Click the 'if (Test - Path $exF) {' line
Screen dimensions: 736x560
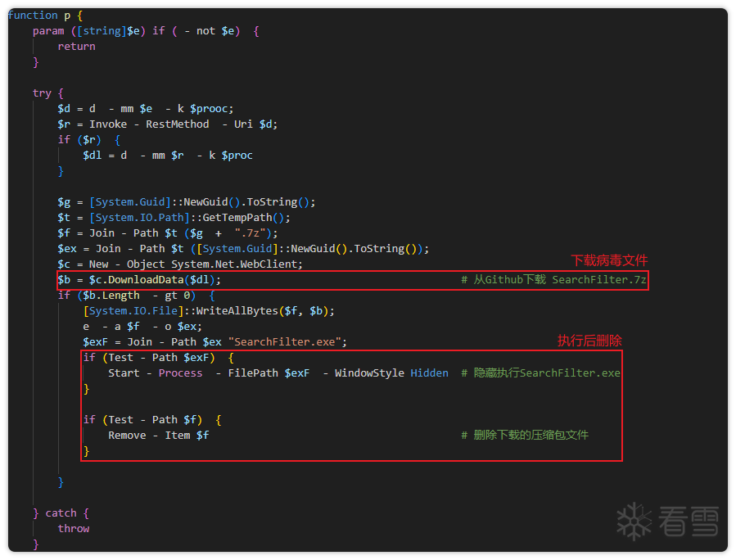(158, 358)
